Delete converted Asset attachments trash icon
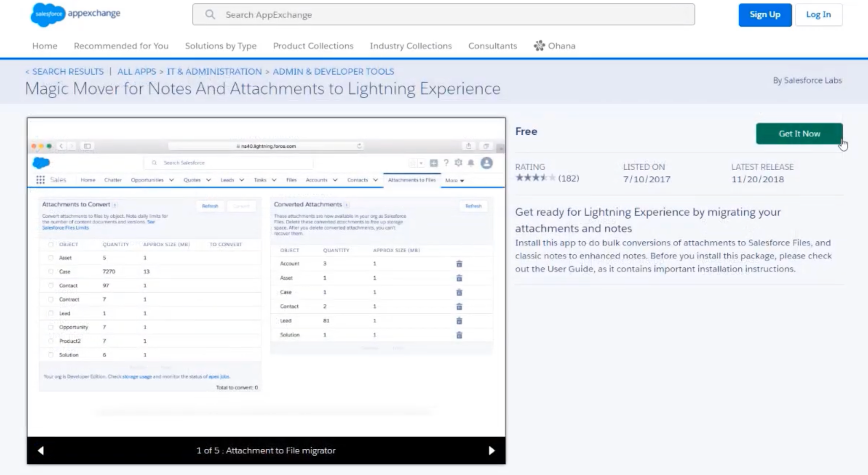Screen dimensions: 868x475 (x=459, y=278)
